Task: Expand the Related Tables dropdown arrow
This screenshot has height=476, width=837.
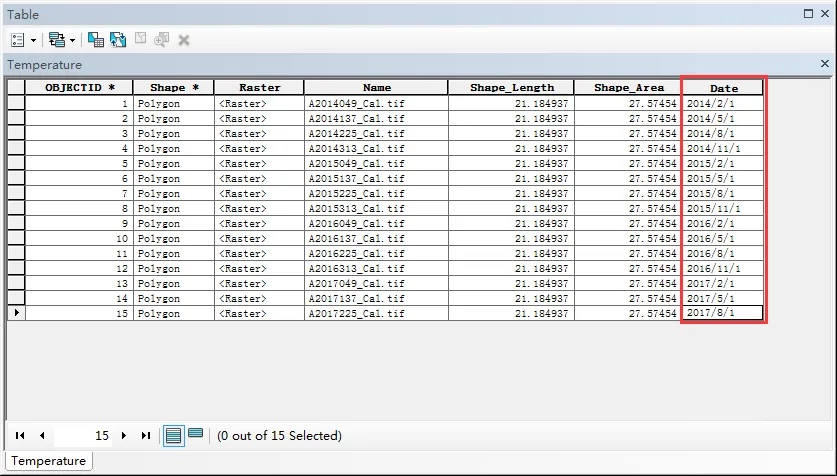Action: [x=73, y=41]
